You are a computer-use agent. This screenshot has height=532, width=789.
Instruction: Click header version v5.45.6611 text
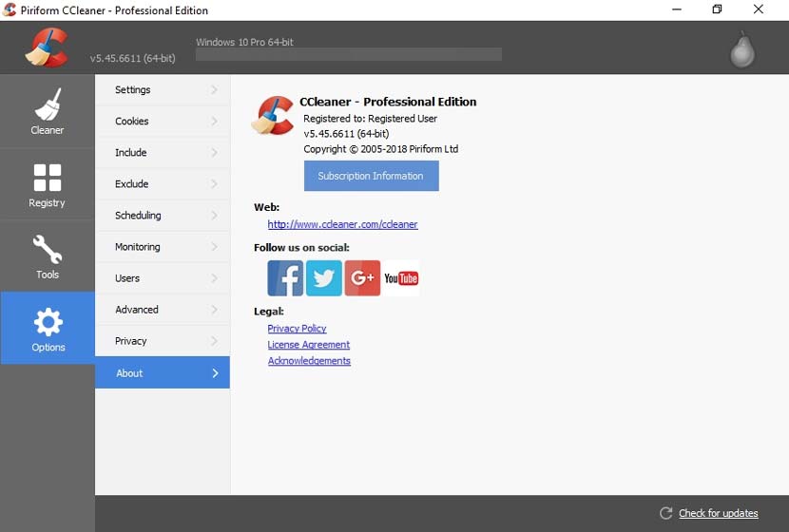pyautogui.click(x=133, y=58)
